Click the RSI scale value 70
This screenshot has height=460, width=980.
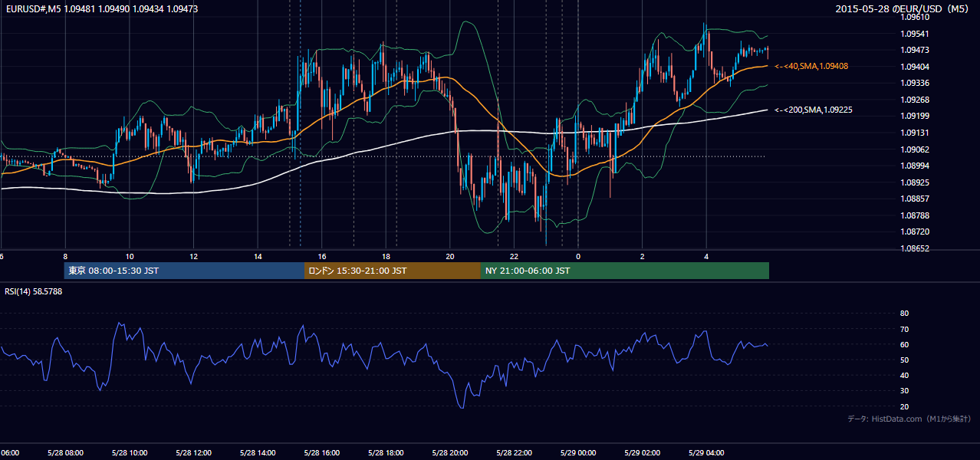pyautogui.click(x=904, y=329)
